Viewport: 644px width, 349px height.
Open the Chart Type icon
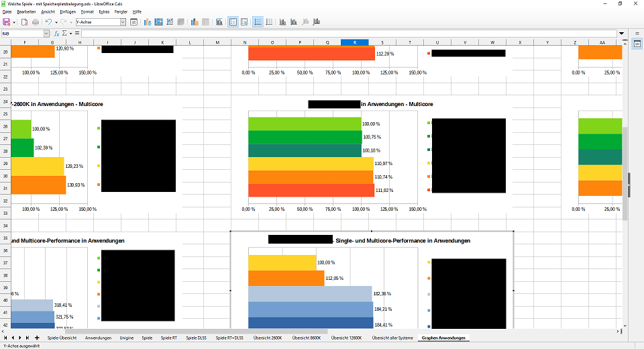[x=148, y=22]
